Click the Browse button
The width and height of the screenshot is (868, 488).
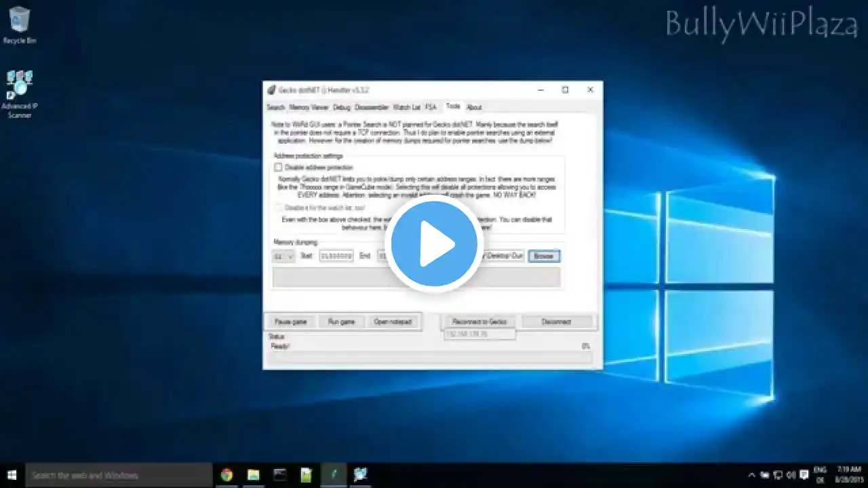[x=544, y=256]
